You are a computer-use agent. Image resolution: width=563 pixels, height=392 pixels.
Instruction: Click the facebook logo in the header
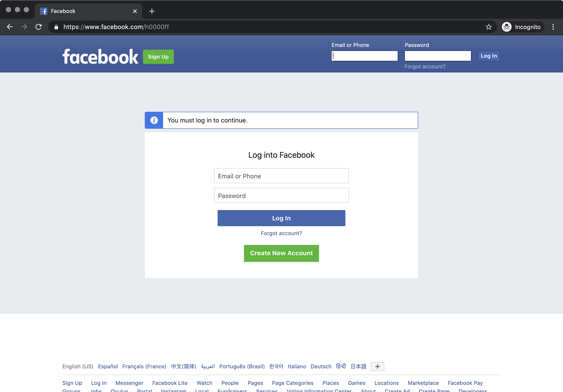pyautogui.click(x=100, y=57)
